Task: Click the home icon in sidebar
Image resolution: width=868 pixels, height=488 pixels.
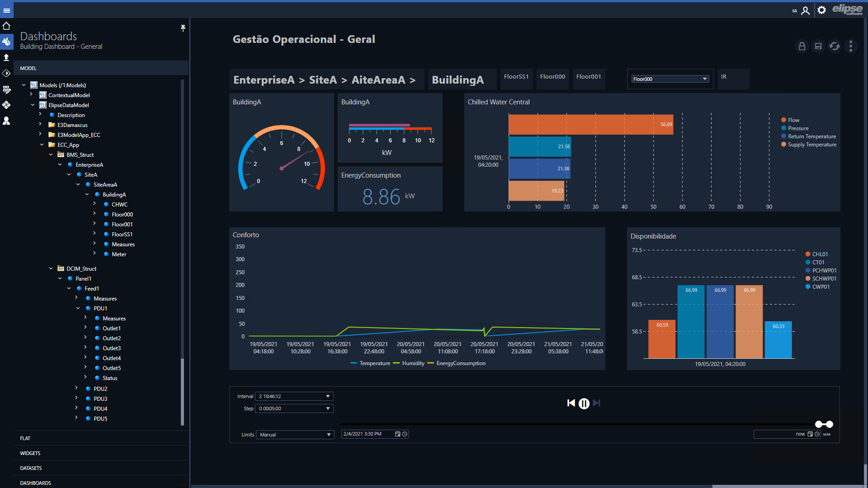Action: [x=6, y=26]
